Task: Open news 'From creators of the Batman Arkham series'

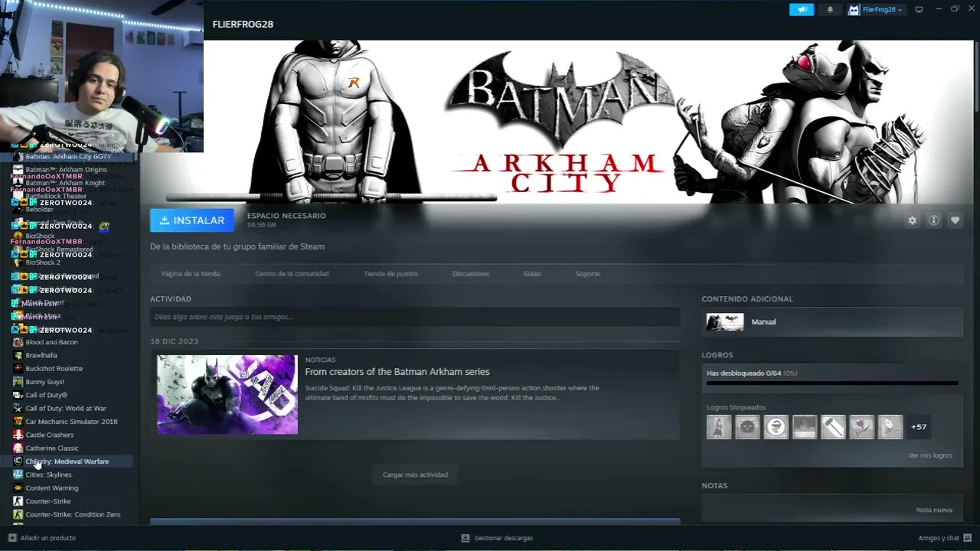Action: coord(397,372)
